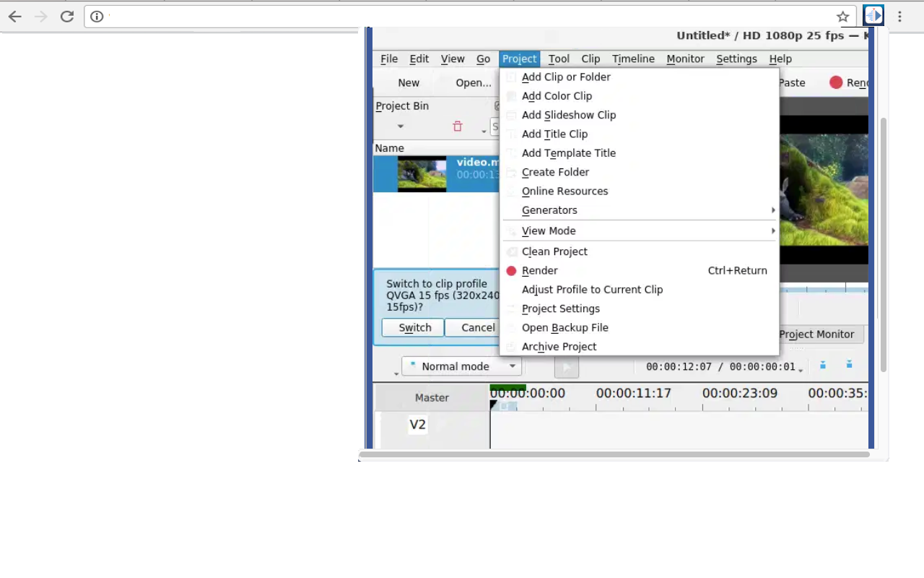Select the video clip thumbnail in the Project Bin

pyautogui.click(x=422, y=174)
